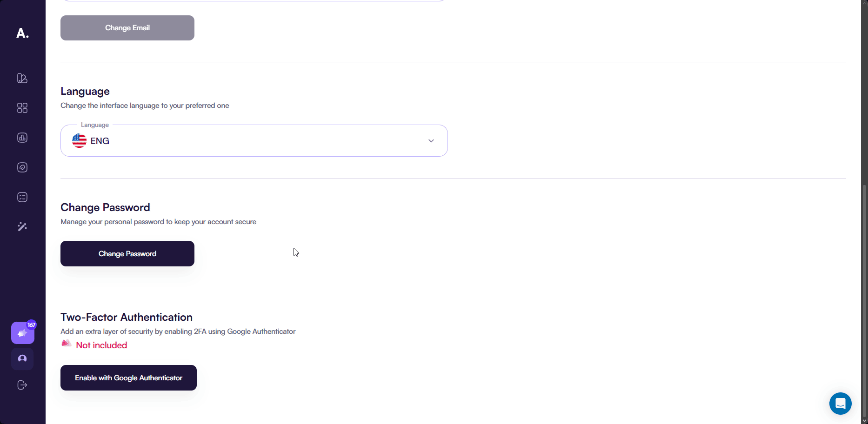Open the checklist tasks sidebar icon

pos(22,197)
